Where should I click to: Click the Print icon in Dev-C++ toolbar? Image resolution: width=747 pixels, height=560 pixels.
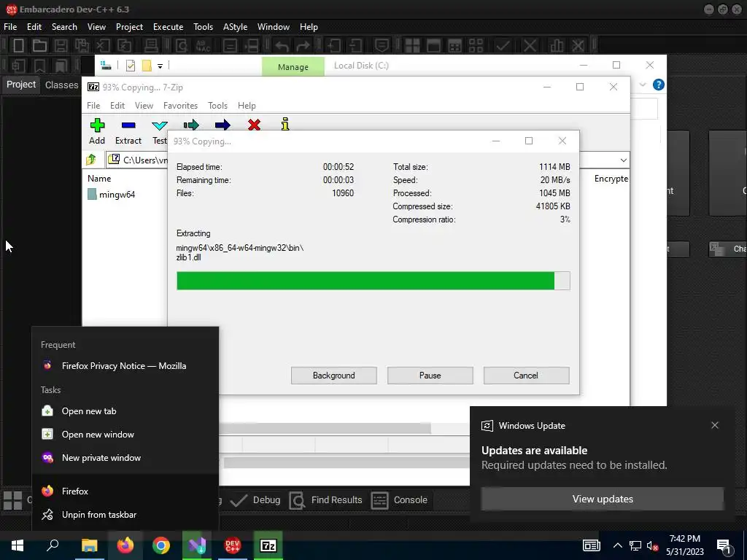pyautogui.click(x=151, y=46)
